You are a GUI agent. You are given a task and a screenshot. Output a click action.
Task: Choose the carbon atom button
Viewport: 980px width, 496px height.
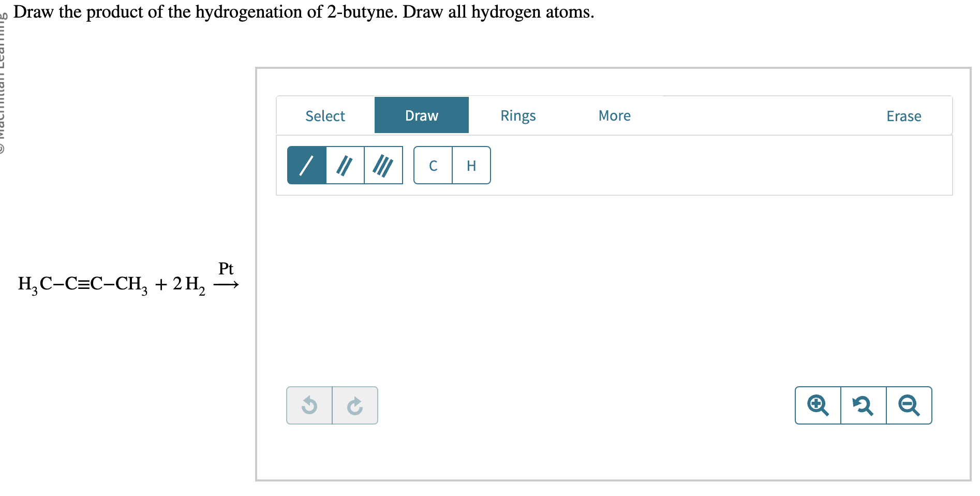click(x=433, y=166)
